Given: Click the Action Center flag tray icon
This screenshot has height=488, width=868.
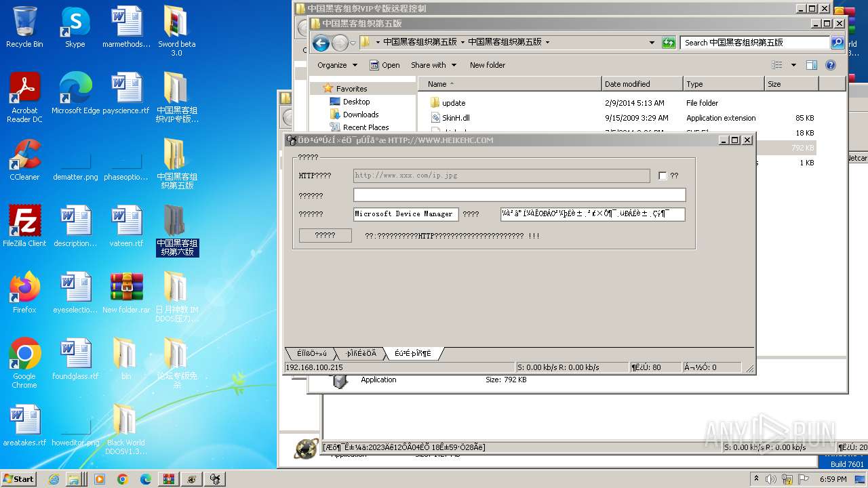Looking at the screenshot, I should coord(804,479).
